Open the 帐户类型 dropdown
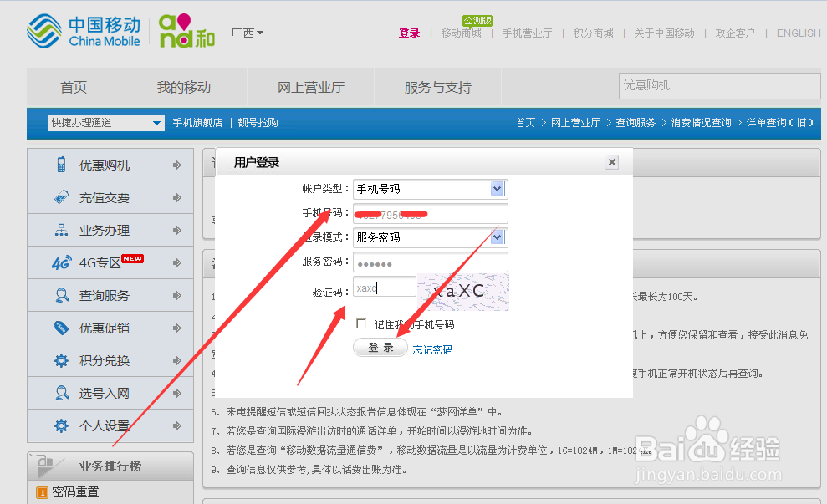Viewport: 827px width, 504px height. click(431, 189)
